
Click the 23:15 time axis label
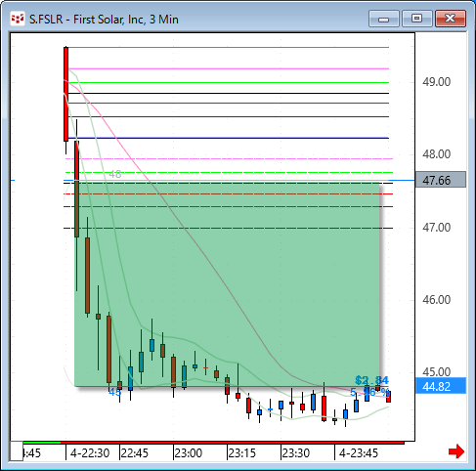click(x=242, y=453)
